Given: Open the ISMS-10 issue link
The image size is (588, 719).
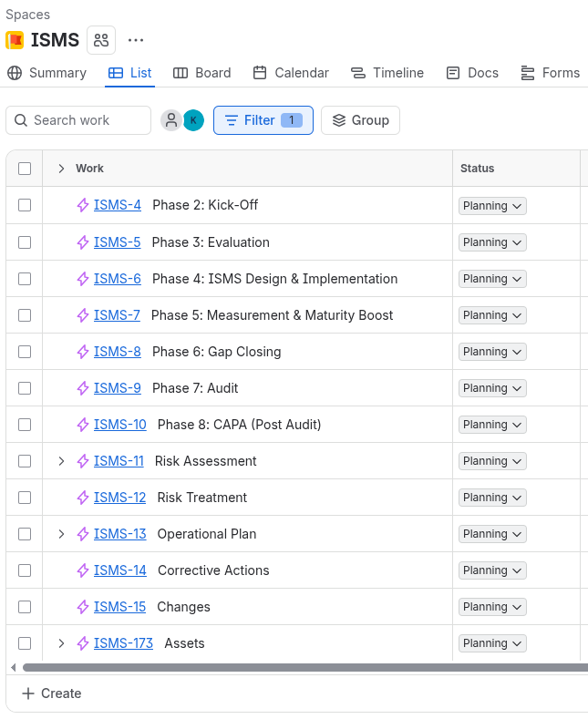Looking at the screenshot, I should [120, 425].
